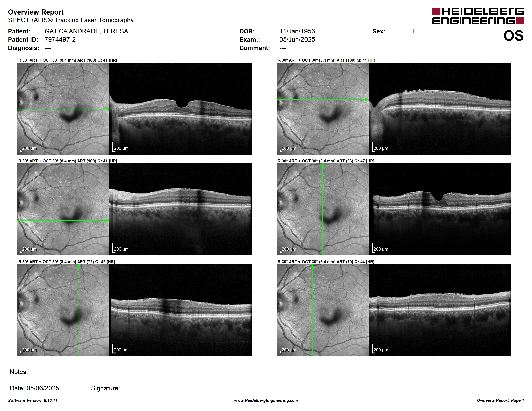Click exam date '05/Jun/2025'
532x411 pixels.
coord(297,39)
